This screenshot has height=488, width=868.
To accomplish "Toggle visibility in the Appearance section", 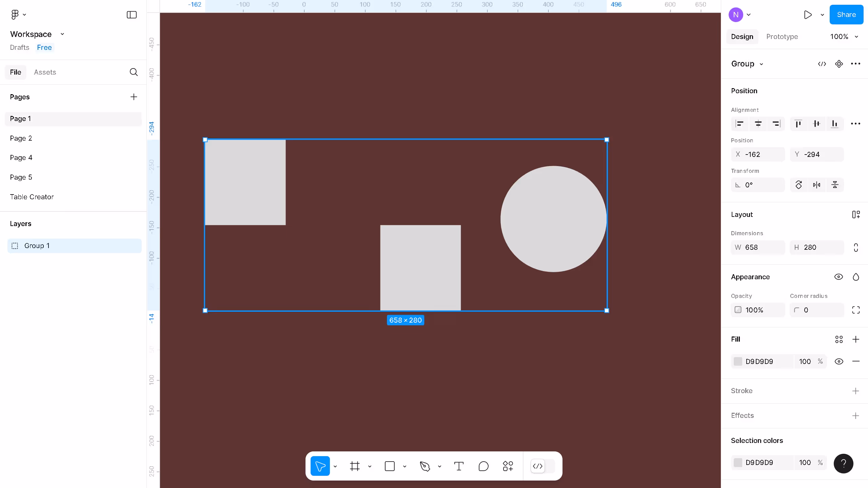I will pyautogui.click(x=839, y=277).
